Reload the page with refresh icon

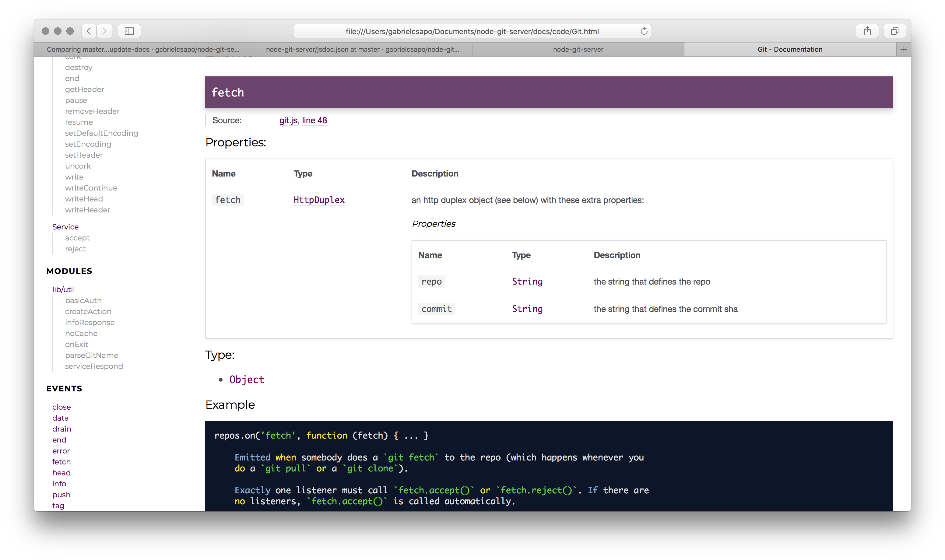644,31
